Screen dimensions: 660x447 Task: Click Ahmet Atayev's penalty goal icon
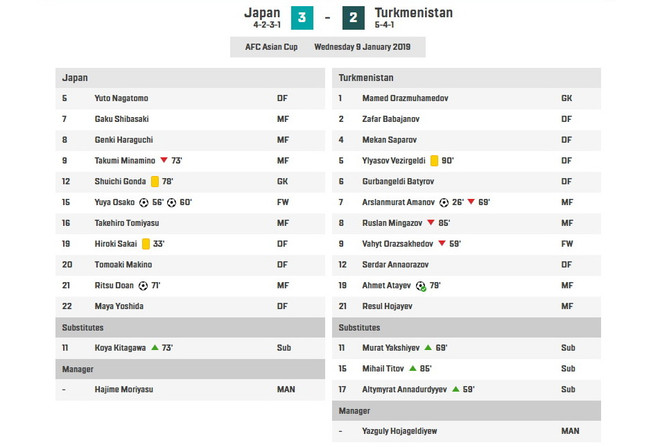[x=422, y=286]
